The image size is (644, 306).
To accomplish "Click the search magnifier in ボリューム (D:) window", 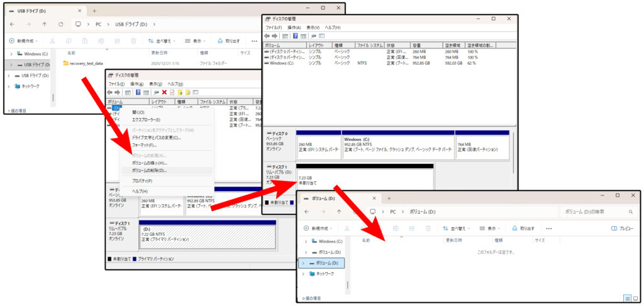I will (632, 212).
